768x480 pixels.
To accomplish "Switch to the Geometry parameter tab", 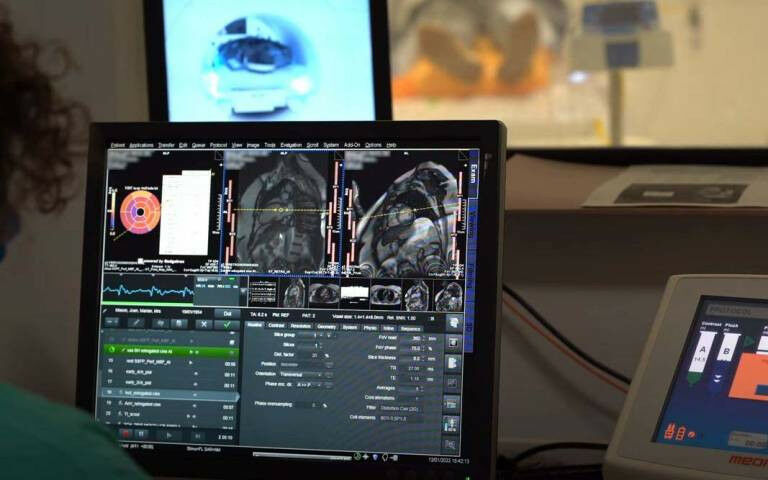I will click(x=326, y=326).
